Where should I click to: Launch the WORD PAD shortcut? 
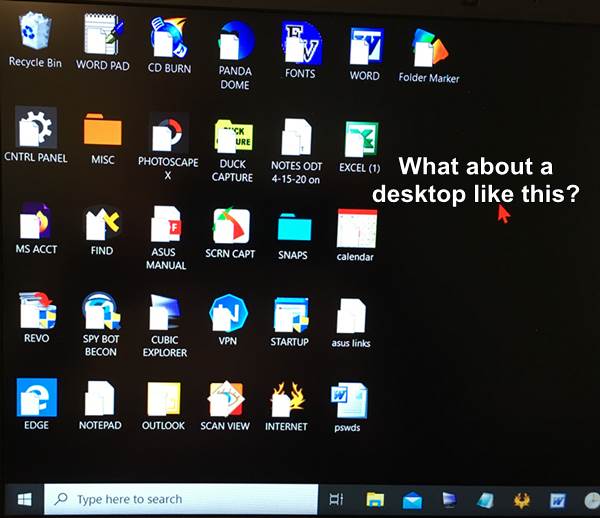[x=103, y=34]
